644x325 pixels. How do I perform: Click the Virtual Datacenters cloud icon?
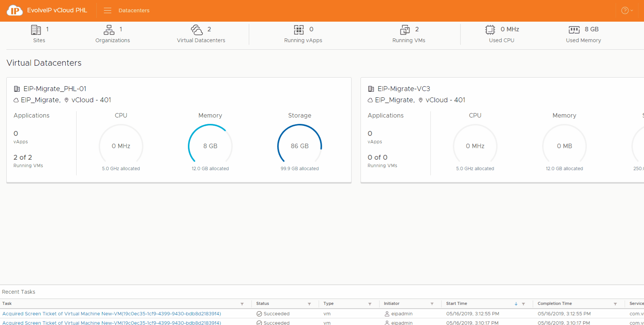[196, 29]
